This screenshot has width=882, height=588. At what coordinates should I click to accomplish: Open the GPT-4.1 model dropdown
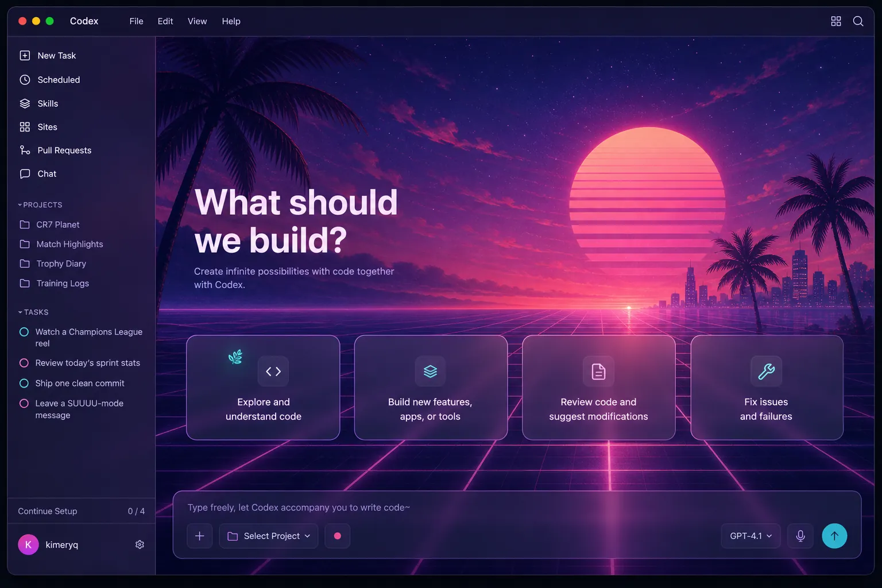(x=751, y=536)
